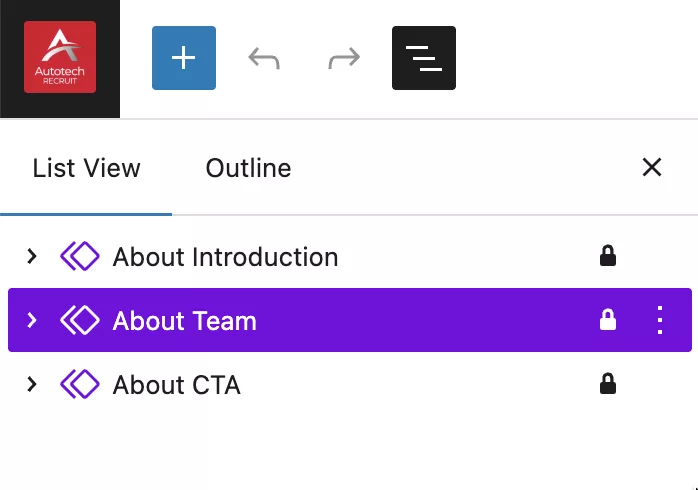The image size is (698, 490).
Task: Switch to the Outline tab
Action: [248, 168]
